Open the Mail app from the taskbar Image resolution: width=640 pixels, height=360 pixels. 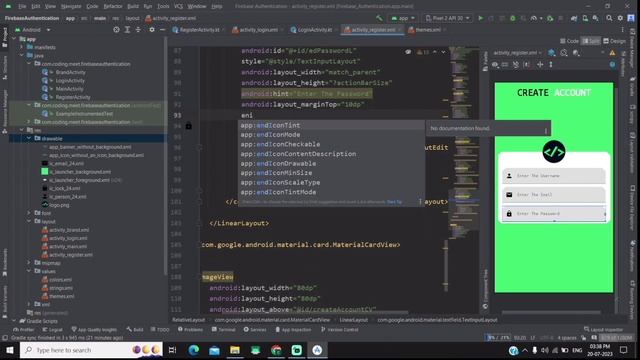(214, 350)
